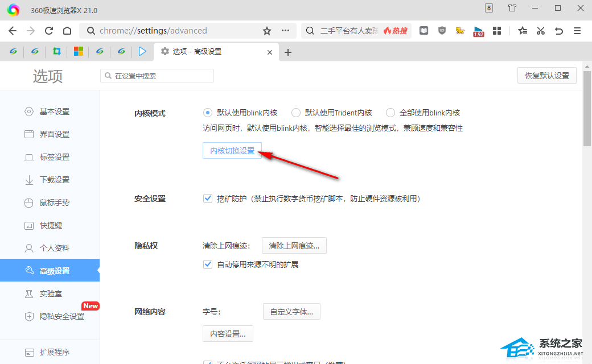
Task: Reload the current settings page
Action: tap(49, 31)
